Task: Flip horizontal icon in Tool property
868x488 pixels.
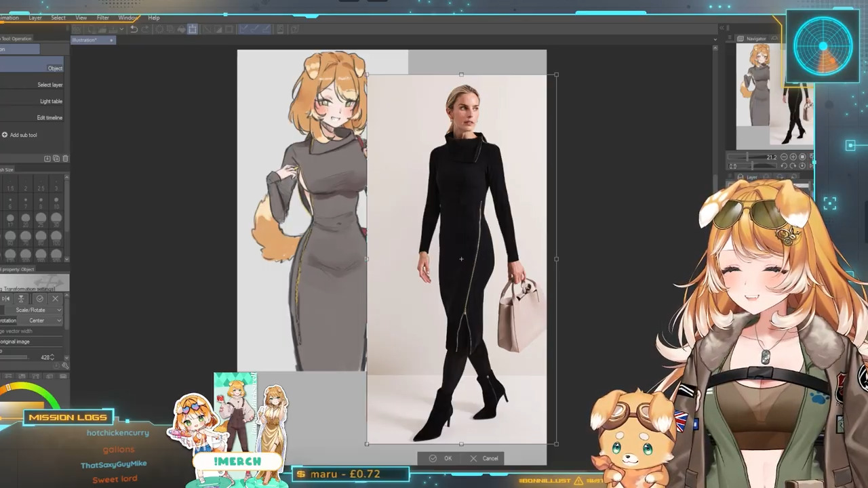Action: (x=6, y=298)
